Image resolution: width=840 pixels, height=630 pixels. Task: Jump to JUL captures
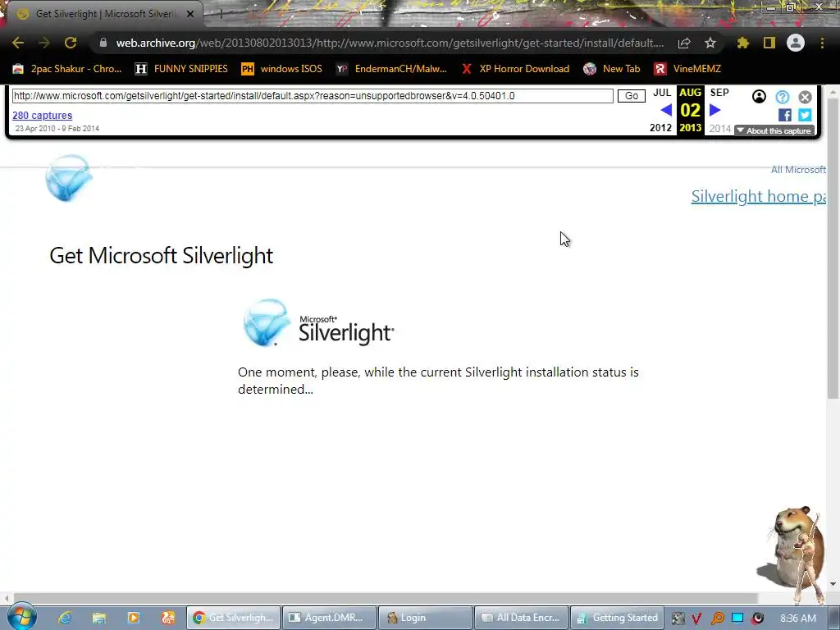point(662,93)
